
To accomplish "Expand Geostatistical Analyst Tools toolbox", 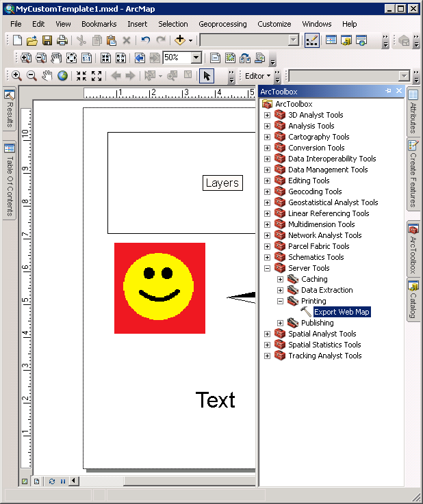I will point(267,202).
